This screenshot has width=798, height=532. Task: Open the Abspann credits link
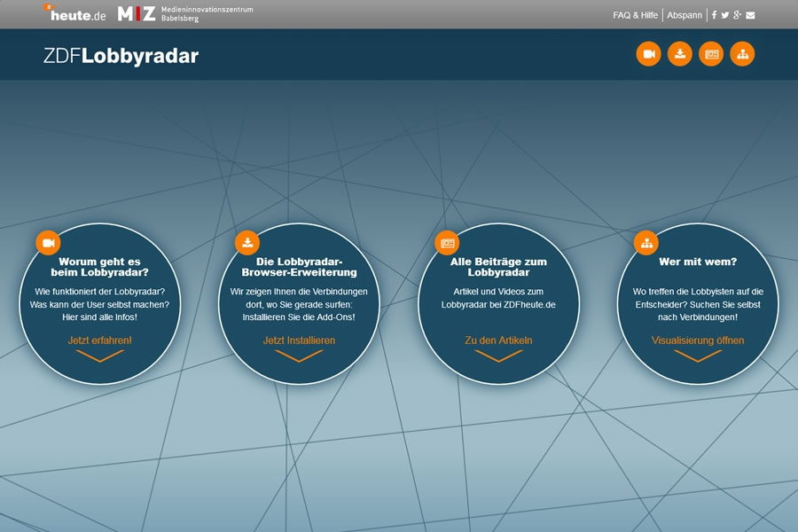tap(685, 15)
